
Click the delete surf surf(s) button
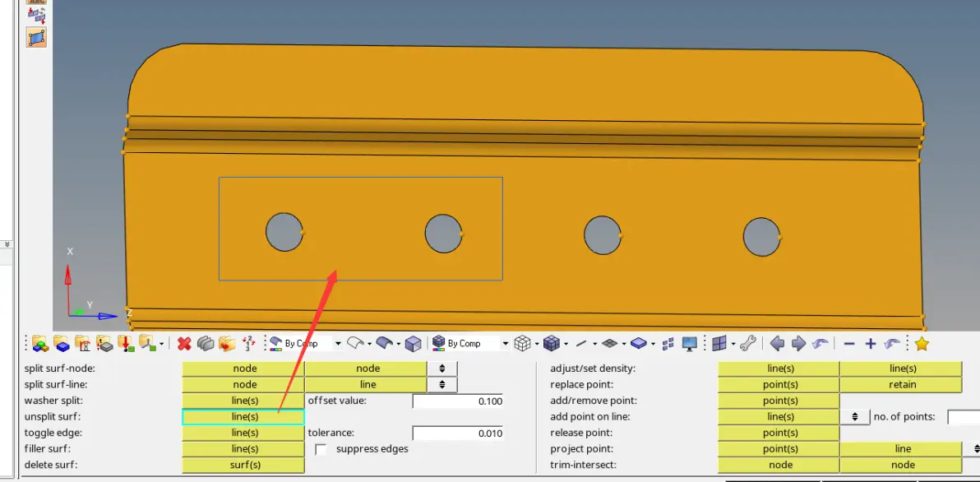coord(243,465)
